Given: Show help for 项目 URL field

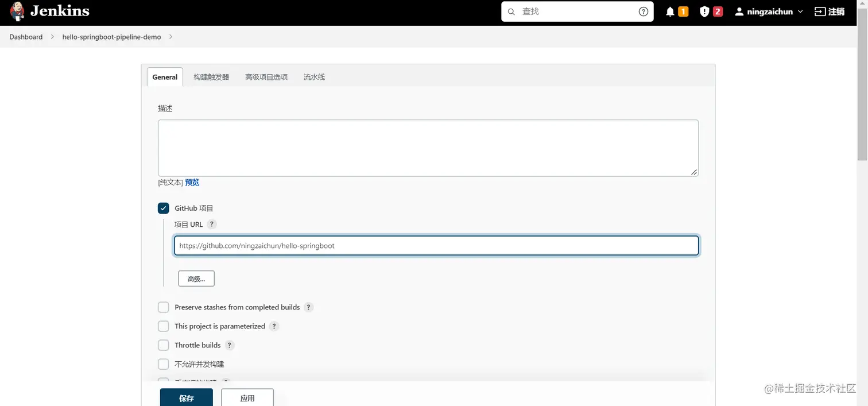Looking at the screenshot, I should point(212,225).
